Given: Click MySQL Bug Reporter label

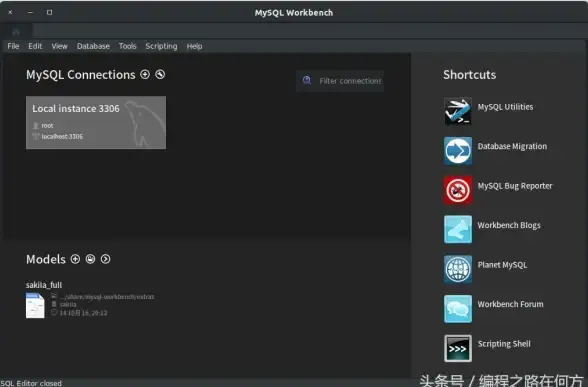Looking at the screenshot, I should 515,186.
